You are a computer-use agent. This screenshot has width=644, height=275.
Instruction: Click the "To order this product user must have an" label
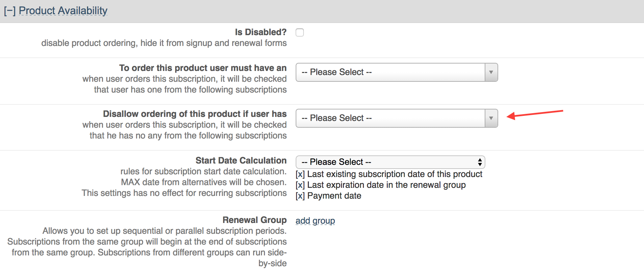click(203, 68)
